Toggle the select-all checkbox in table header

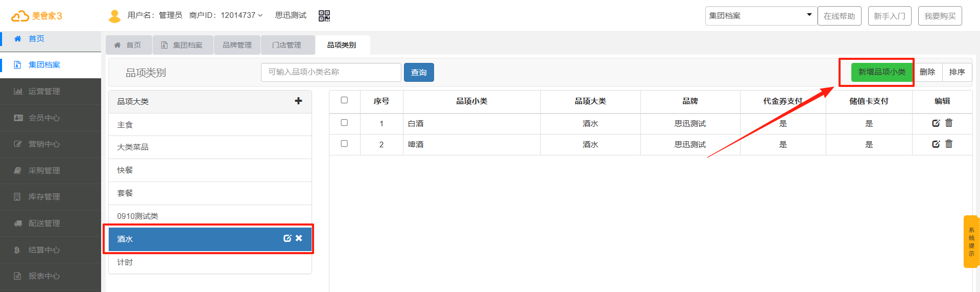tap(344, 100)
